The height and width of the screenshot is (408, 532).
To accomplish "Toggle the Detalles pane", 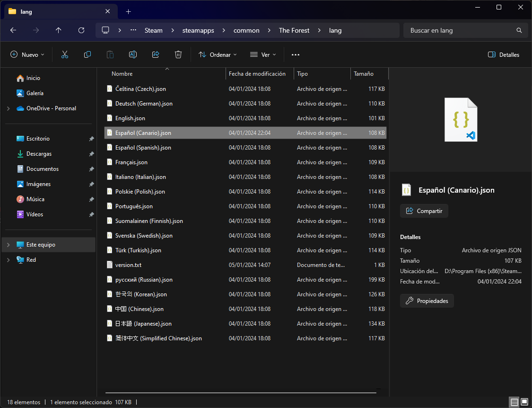I will point(504,55).
